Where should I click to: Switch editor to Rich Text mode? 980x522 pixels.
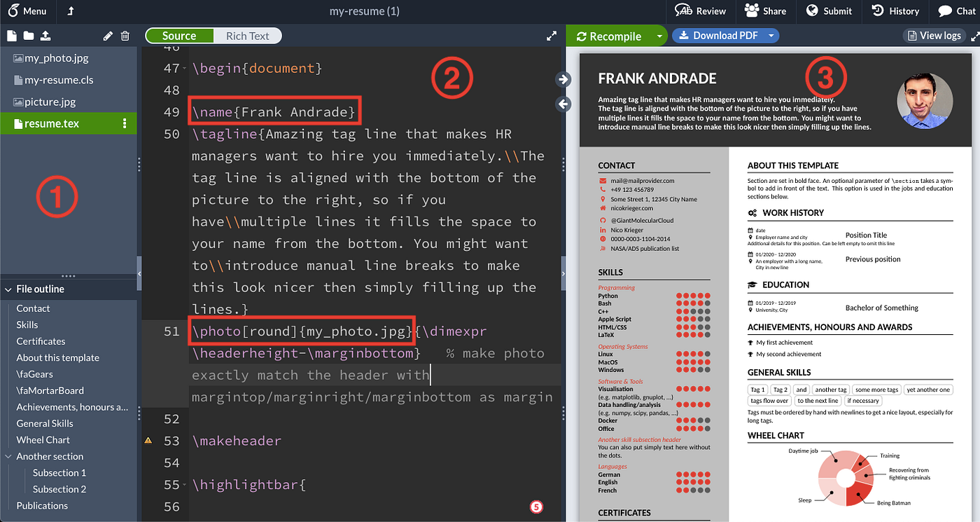click(x=247, y=36)
